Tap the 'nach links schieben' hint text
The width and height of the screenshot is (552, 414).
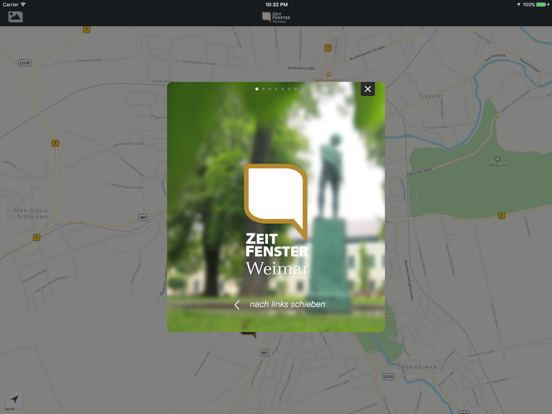(x=287, y=304)
